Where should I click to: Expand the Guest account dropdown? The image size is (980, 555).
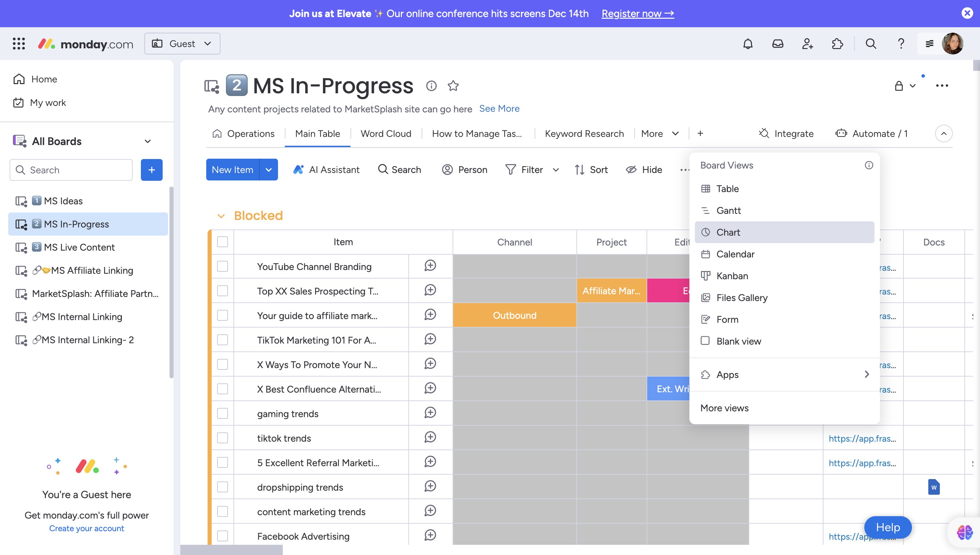[182, 44]
